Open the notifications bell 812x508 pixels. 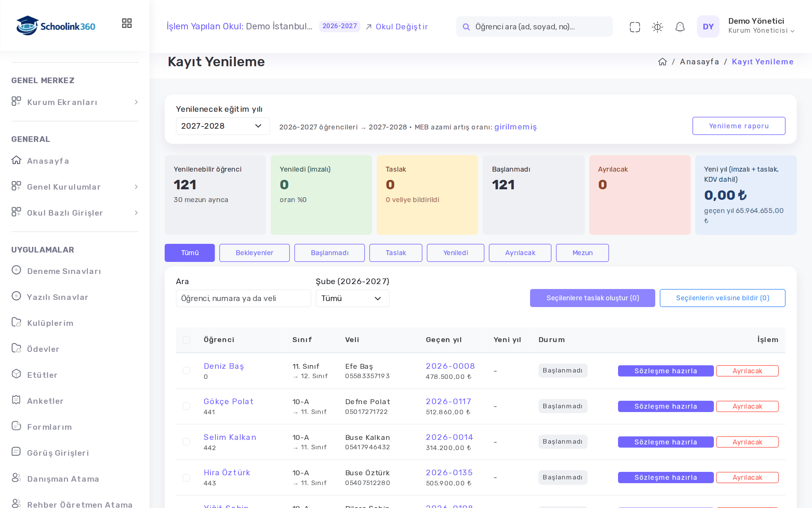[680, 27]
